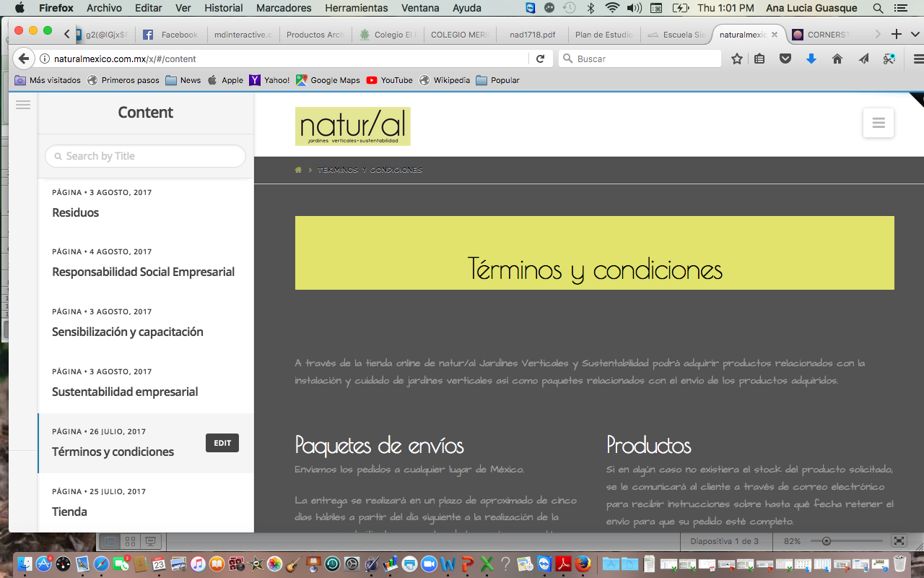This screenshot has height=578, width=924.
Task: Open the Más visitados bookmarks folder
Action: [48, 80]
